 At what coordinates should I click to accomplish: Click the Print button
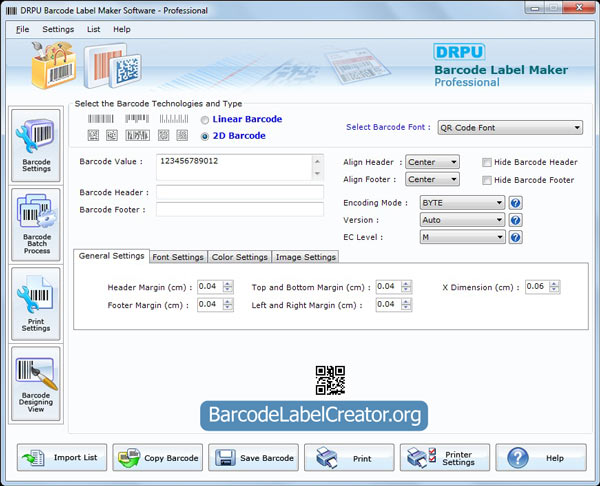pyautogui.click(x=349, y=457)
